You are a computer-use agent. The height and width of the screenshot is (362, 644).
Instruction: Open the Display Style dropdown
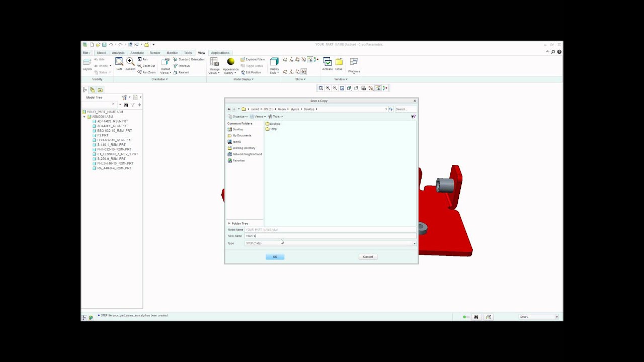[274, 66]
